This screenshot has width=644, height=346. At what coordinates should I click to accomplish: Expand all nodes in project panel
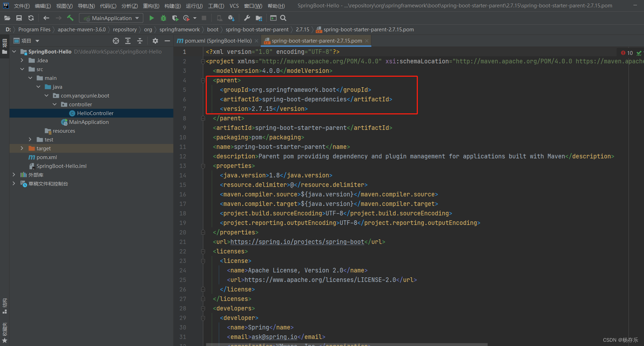(128, 41)
